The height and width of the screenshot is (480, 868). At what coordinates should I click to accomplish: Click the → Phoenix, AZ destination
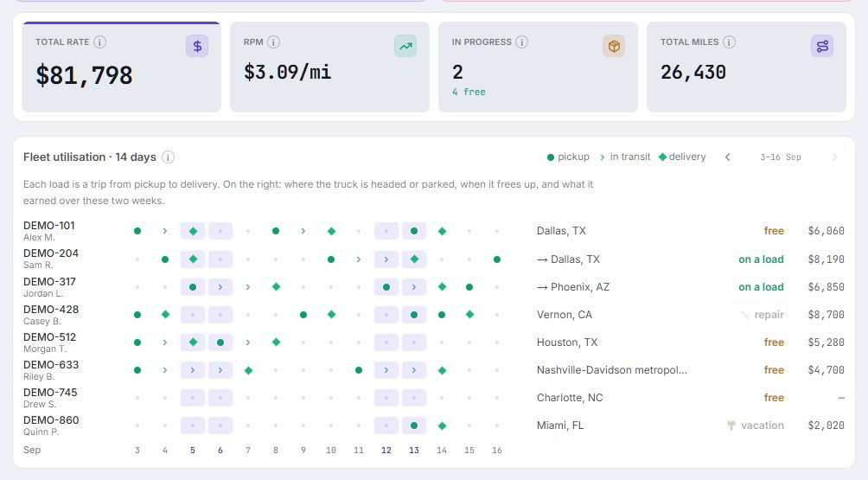point(573,287)
